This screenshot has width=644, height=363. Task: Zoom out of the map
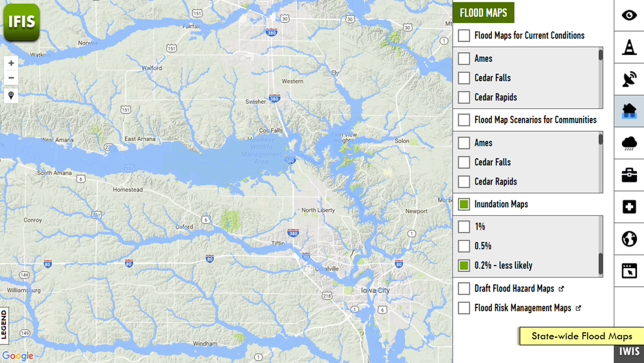pos(11,78)
